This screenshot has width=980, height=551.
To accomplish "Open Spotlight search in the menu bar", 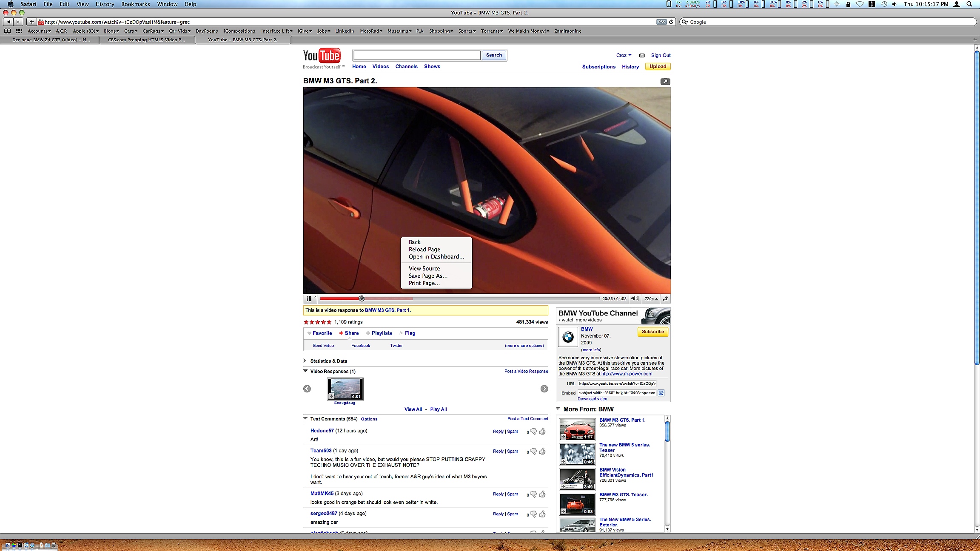I will [969, 4].
